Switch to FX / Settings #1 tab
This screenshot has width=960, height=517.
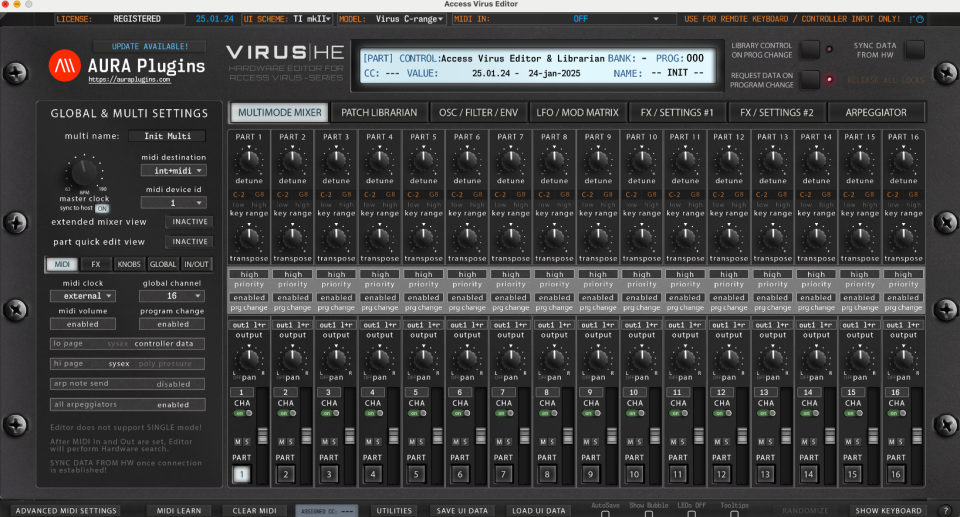[x=677, y=113]
